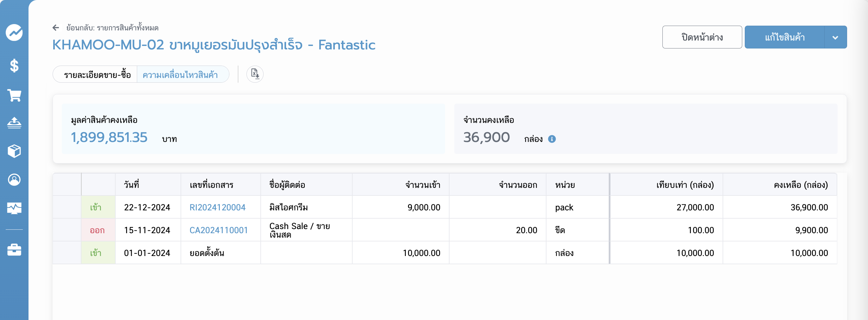Click the 9,900.00 remaining balance cell

[780, 230]
